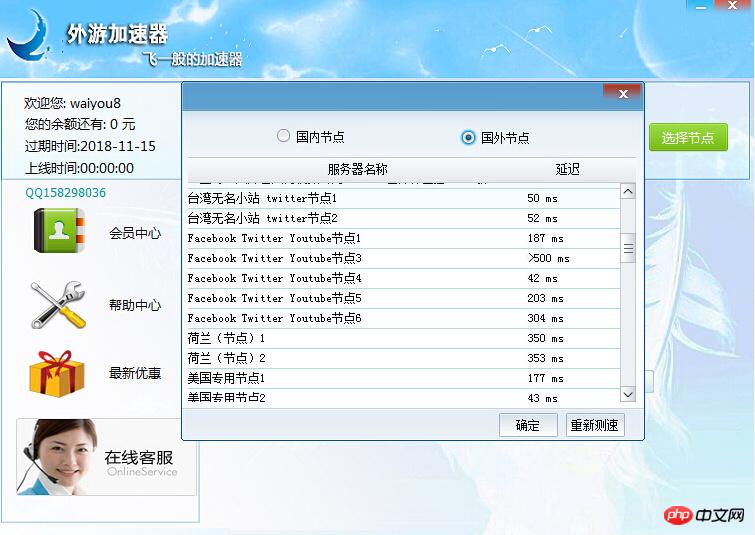Click the >500 ms latency value
755x535 pixels.
coord(548,259)
